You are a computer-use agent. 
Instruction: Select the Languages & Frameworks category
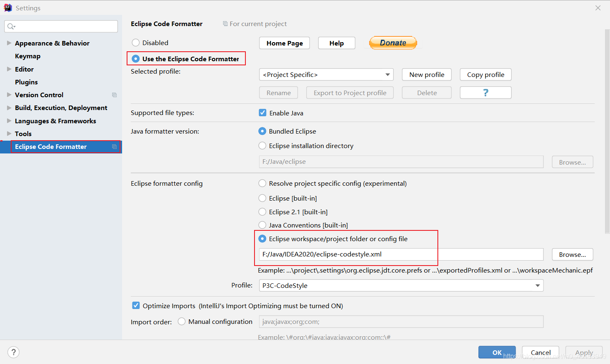(x=55, y=121)
